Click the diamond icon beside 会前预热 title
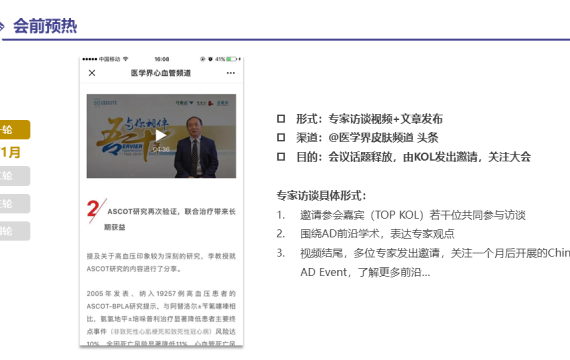Image resolution: width=570 pixels, height=360 pixels. 1,27
